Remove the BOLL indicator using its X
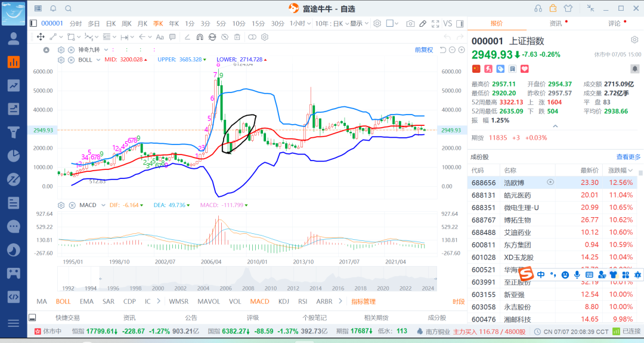 pos(71,60)
